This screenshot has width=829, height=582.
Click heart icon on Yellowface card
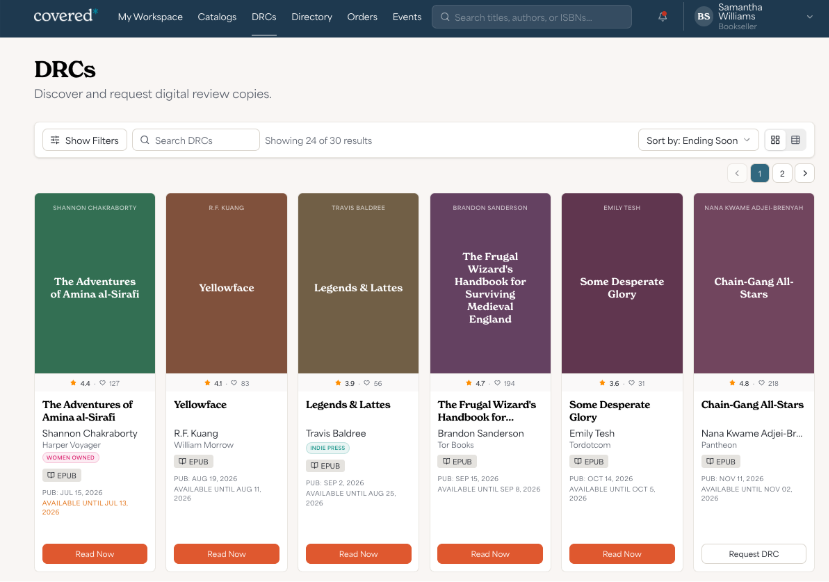234,383
